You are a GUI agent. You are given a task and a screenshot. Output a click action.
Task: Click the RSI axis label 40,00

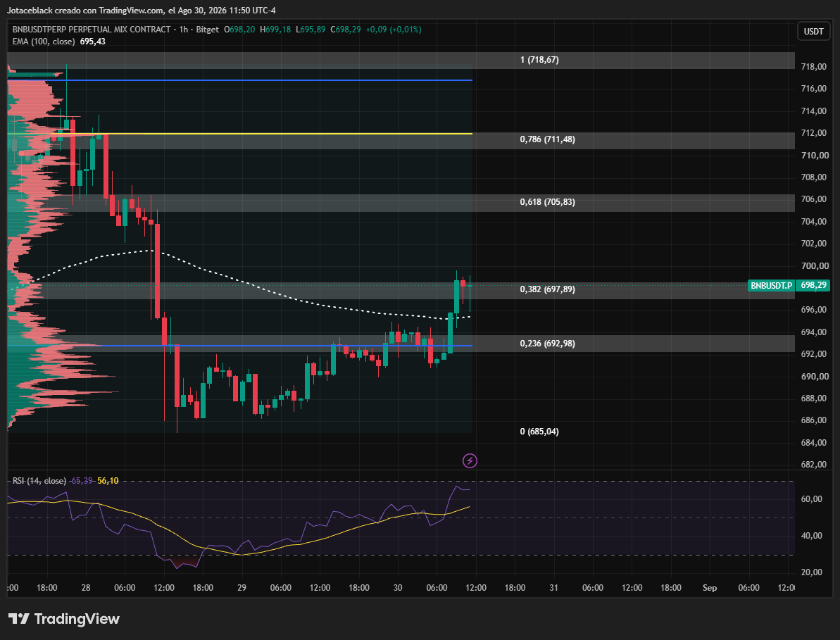(812, 536)
